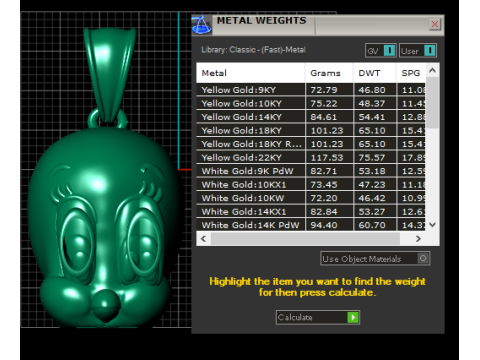The height and width of the screenshot is (360, 480).
Task: Click the 54.41 DWT value
Action: pyautogui.click(x=372, y=117)
